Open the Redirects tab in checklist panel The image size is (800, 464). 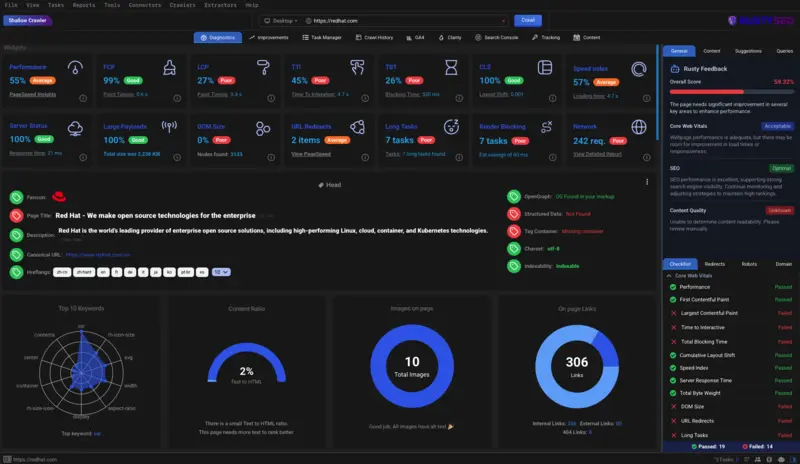(x=714, y=264)
